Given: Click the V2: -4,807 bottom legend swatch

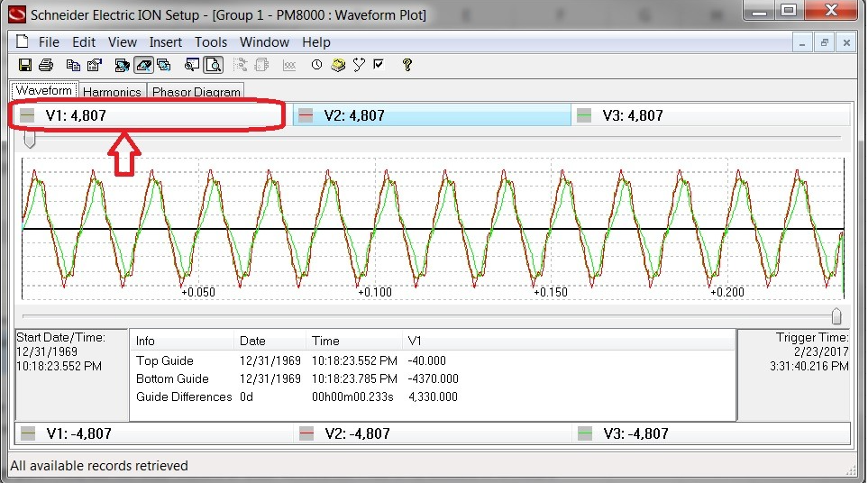Looking at the screenshot, I should (x=306, y=433).
